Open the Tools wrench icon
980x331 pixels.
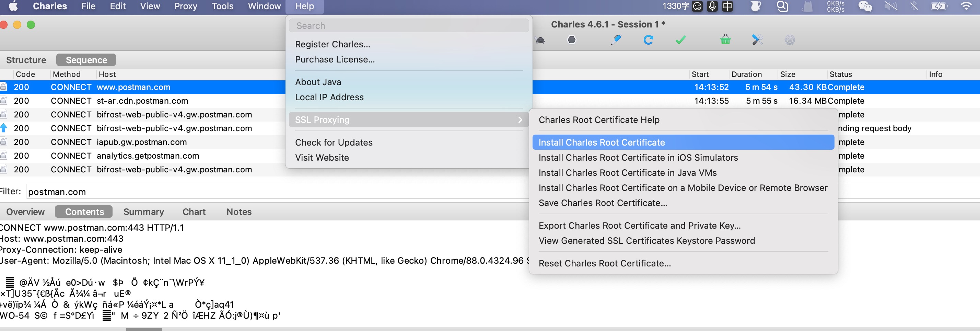(x=757, y=39)
